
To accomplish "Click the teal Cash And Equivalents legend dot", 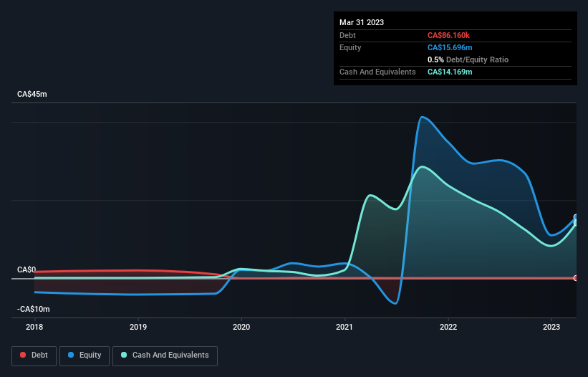I will tap(124, 355).
